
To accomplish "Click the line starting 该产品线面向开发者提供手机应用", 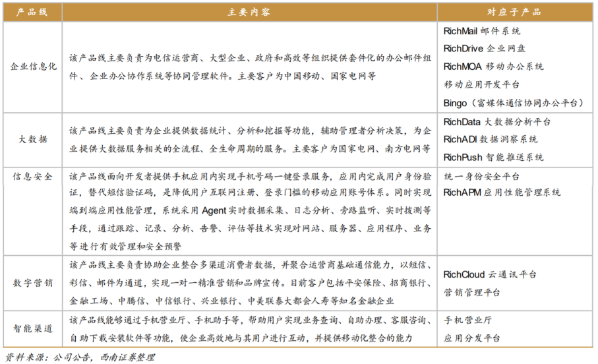I will pyautogui.click(x=250, y=176).
